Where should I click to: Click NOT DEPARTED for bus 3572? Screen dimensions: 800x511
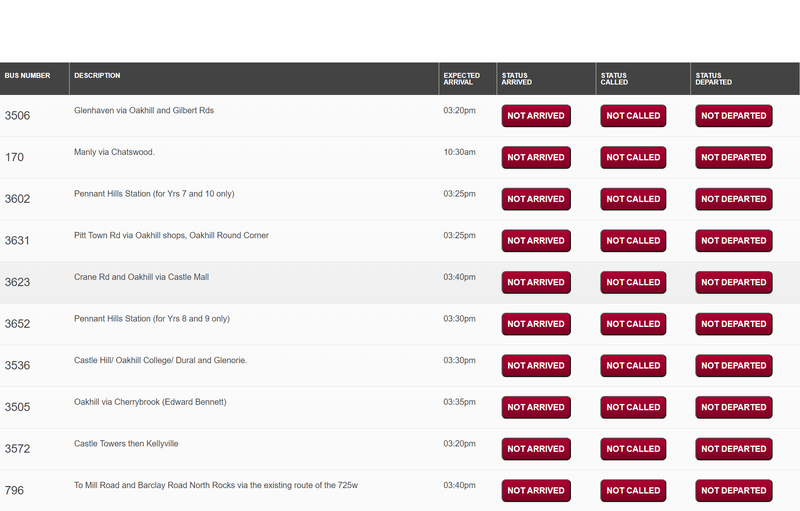click(x=733, y=449)
